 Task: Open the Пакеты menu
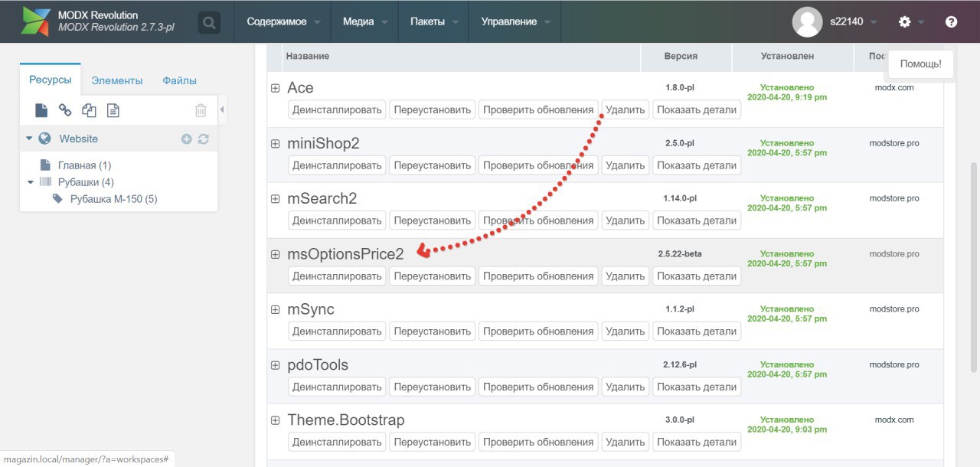point(434,21)
